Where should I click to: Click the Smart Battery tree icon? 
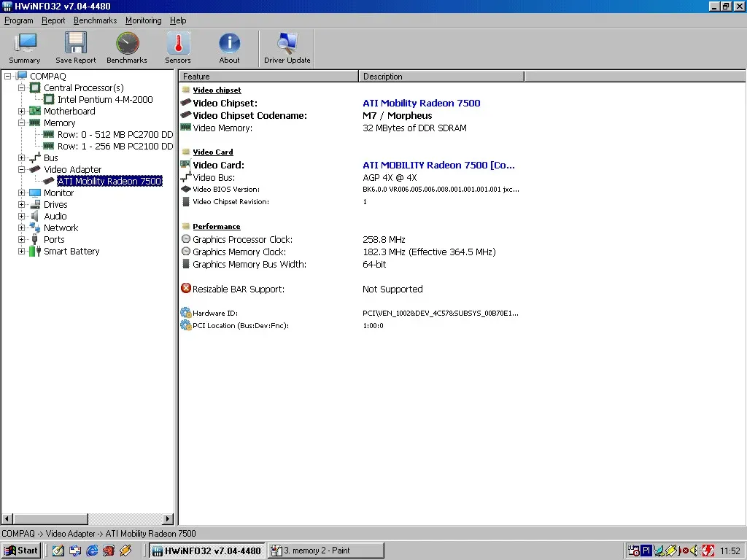coord(35,251)
